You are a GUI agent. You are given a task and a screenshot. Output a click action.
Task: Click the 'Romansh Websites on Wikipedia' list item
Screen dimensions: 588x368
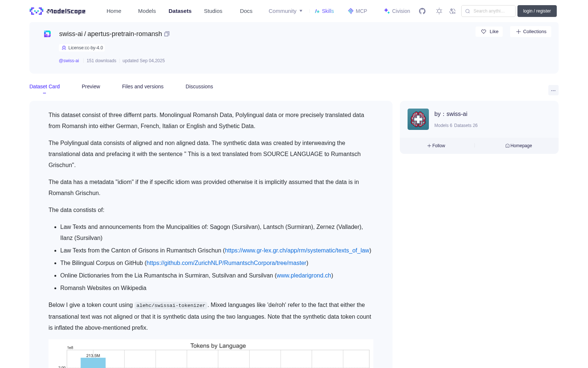(103, 288)
